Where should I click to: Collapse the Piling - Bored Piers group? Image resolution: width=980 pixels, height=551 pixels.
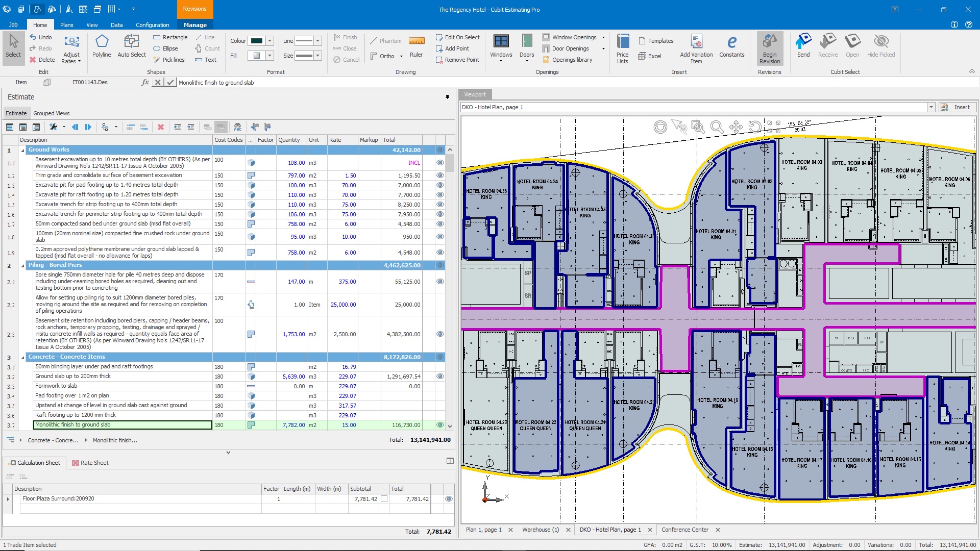(22, 265)
